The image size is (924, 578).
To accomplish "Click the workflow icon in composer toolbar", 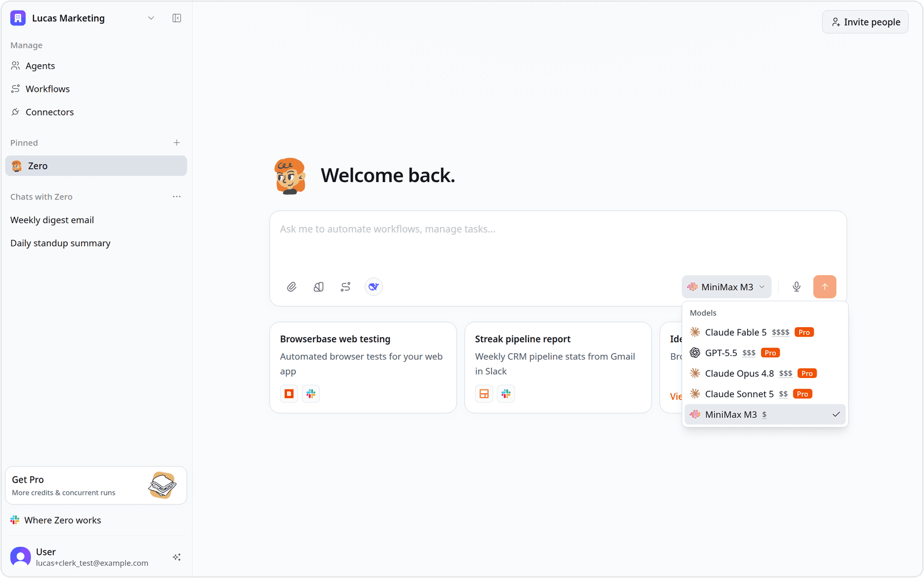I will 345,287.
